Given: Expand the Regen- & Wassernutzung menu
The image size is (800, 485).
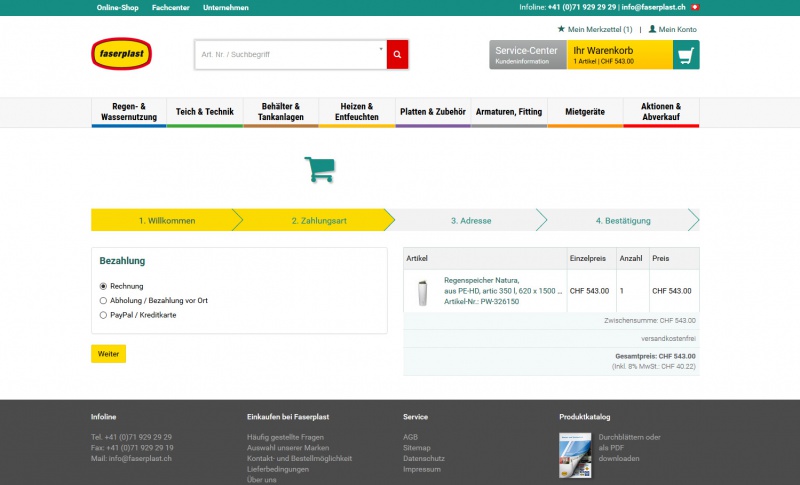Looking at the screenshot, I should (x=129, y=111).
